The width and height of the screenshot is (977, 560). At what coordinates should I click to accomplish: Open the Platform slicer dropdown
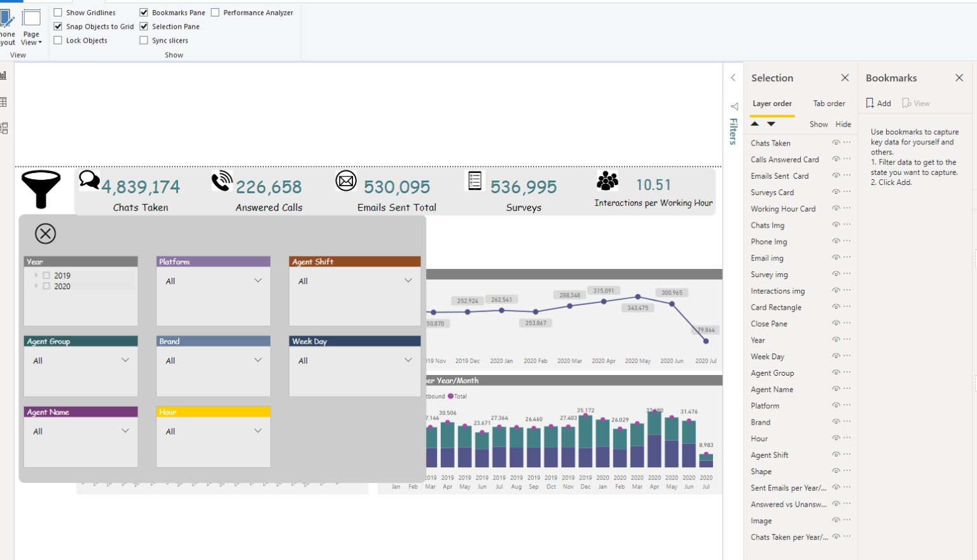[x=258, y=280]
